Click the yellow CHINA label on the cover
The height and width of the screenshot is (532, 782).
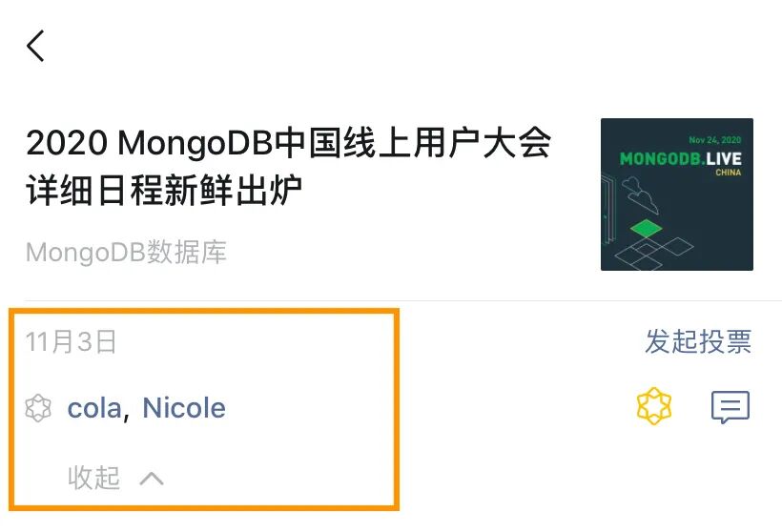pos(729,173)
